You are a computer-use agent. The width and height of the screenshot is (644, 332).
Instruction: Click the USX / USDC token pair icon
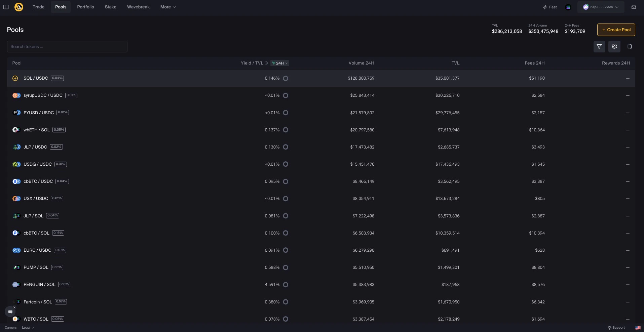pyautogui.click(x=16, y=199)
